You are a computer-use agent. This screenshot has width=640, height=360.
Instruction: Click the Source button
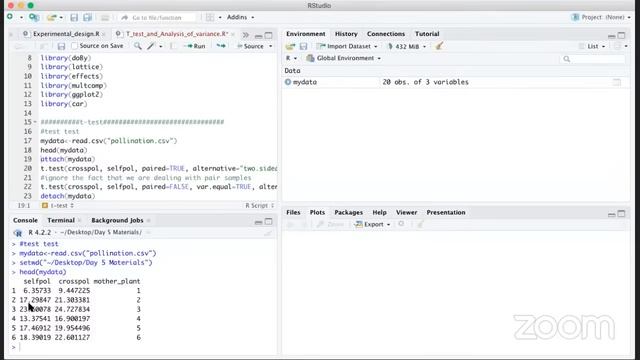(x=251, y=47)
